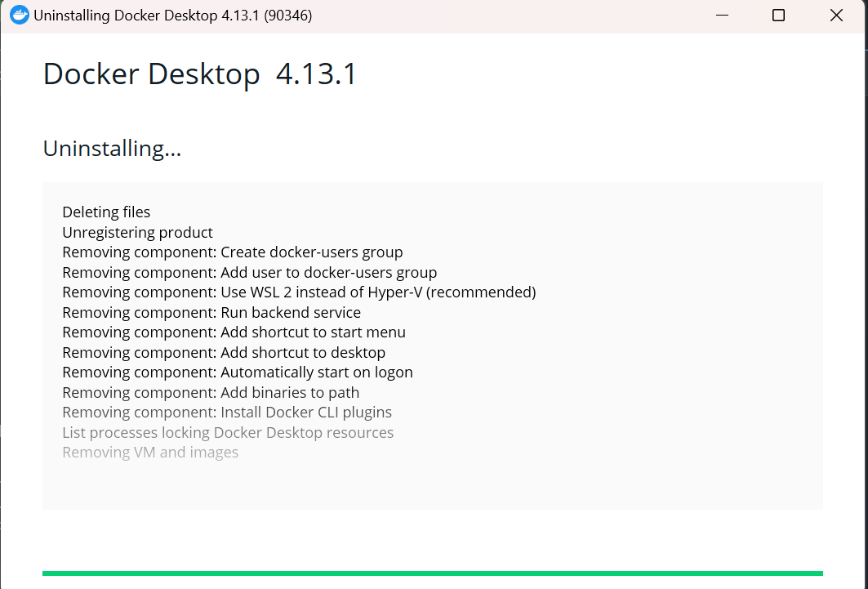This screenshot has height=589, width=868.
Task: Click the 'Deleting files' log line
Action: tap(106, 212)
